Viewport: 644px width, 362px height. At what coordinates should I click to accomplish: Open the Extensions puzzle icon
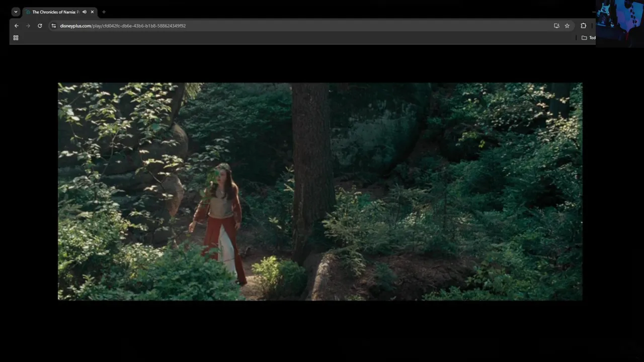pyautogui.click(x=584, y=26)
